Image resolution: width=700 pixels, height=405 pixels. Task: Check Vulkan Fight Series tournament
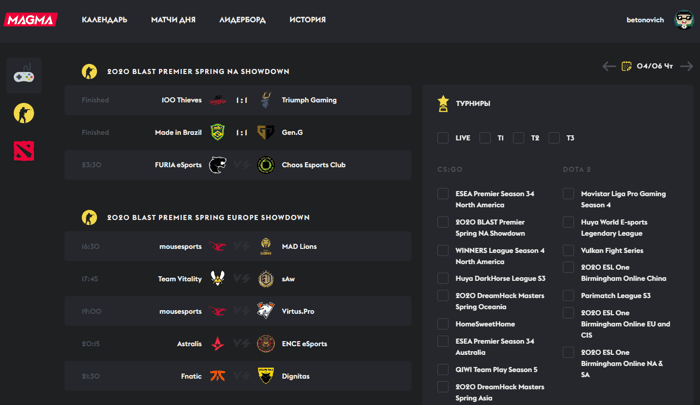coord(568,251)
